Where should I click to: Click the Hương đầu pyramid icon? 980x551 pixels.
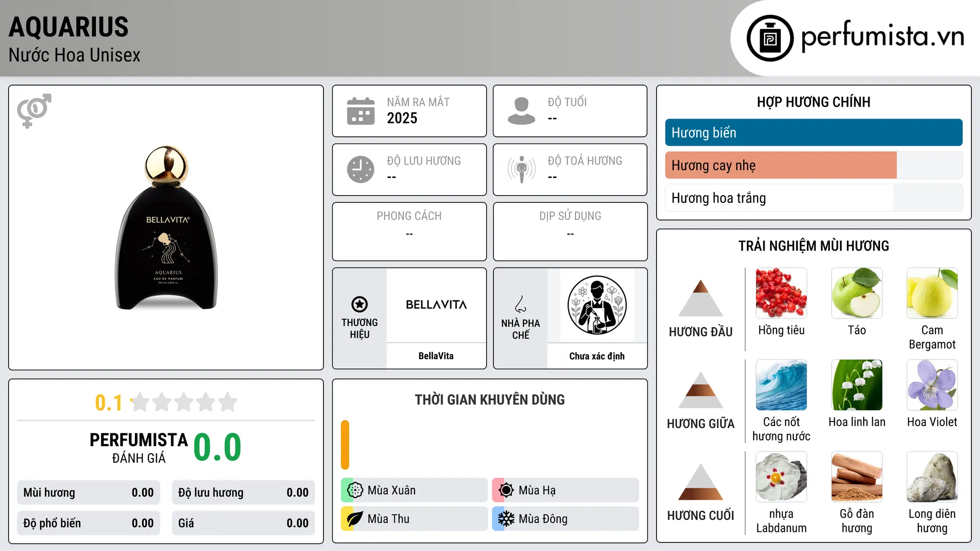point(701,298)
